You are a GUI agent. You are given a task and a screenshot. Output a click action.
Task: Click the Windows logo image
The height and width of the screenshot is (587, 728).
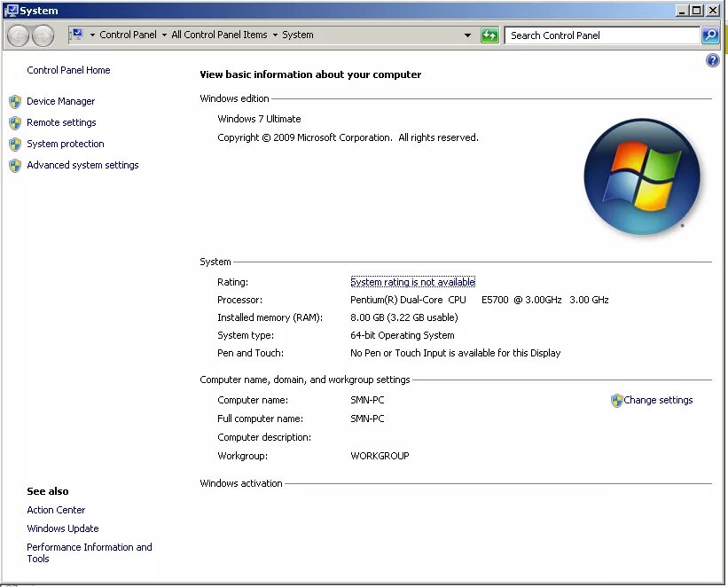coord(642,176)
